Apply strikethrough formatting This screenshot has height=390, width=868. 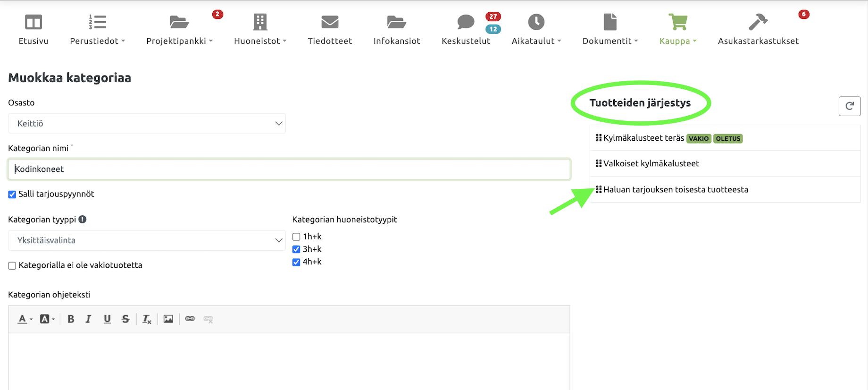pos(125,319)
